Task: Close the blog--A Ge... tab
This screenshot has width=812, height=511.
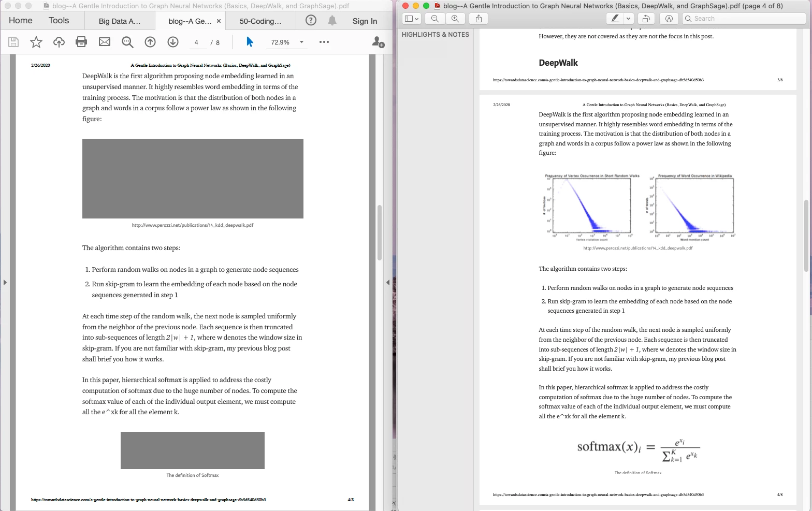Action: point(219,21)
